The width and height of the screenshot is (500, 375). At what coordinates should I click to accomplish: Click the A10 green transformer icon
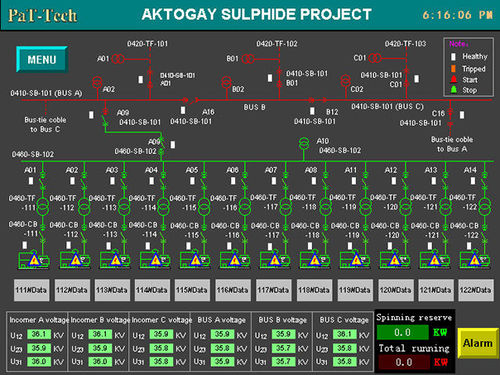tap(304, 144)
